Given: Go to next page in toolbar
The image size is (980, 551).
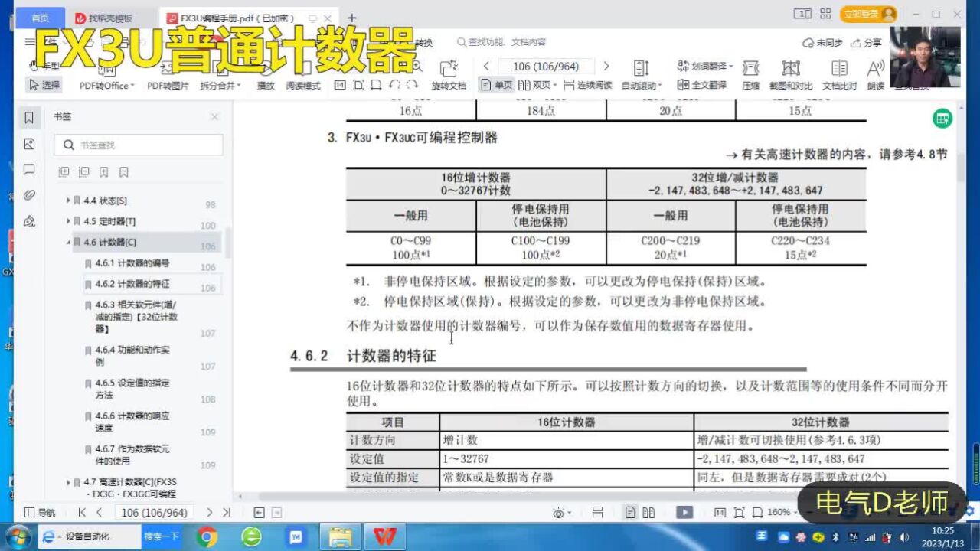Looking at the screenshot, I should click(606, 67).
